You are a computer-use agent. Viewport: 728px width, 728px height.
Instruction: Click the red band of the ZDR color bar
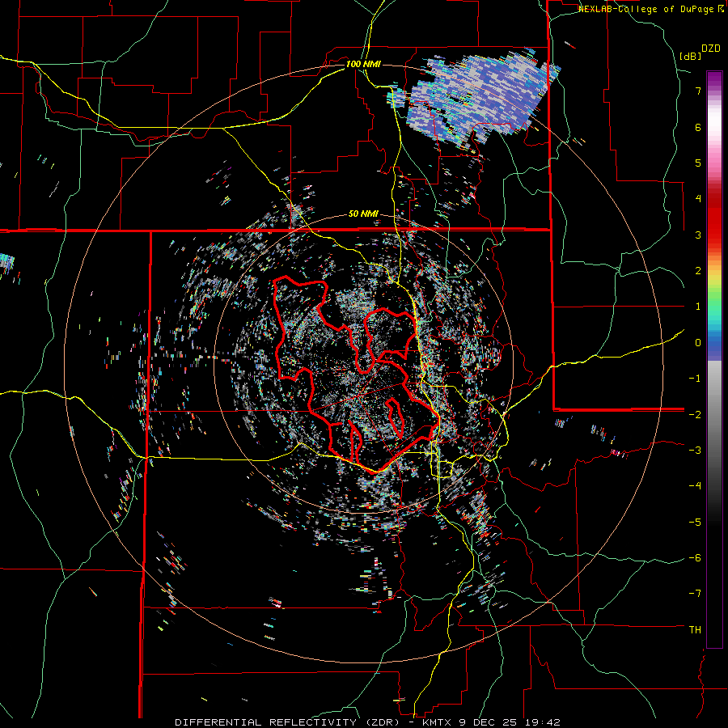tap(714, 223)
